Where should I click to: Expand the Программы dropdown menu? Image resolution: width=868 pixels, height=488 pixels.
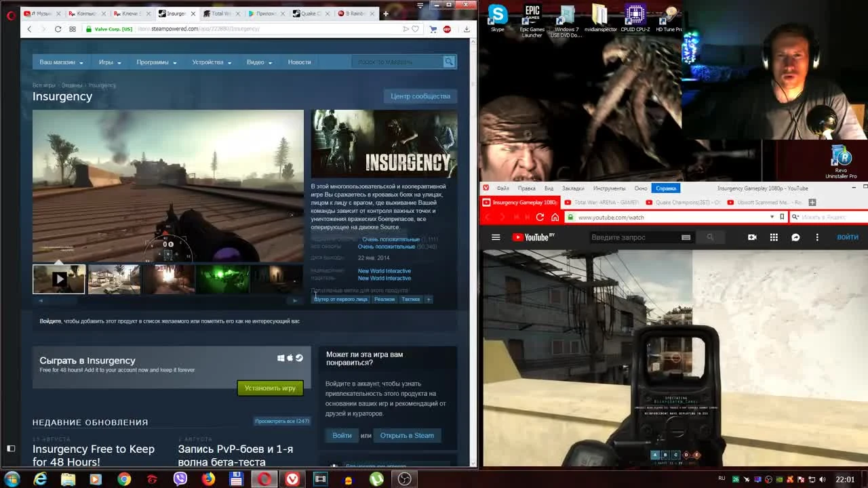[156, 62]
